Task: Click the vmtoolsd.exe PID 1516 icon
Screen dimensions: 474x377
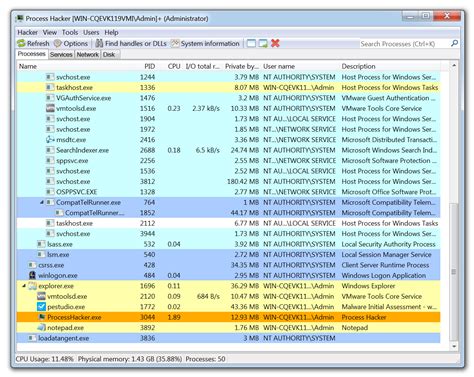Action: [x=50, y=108]
